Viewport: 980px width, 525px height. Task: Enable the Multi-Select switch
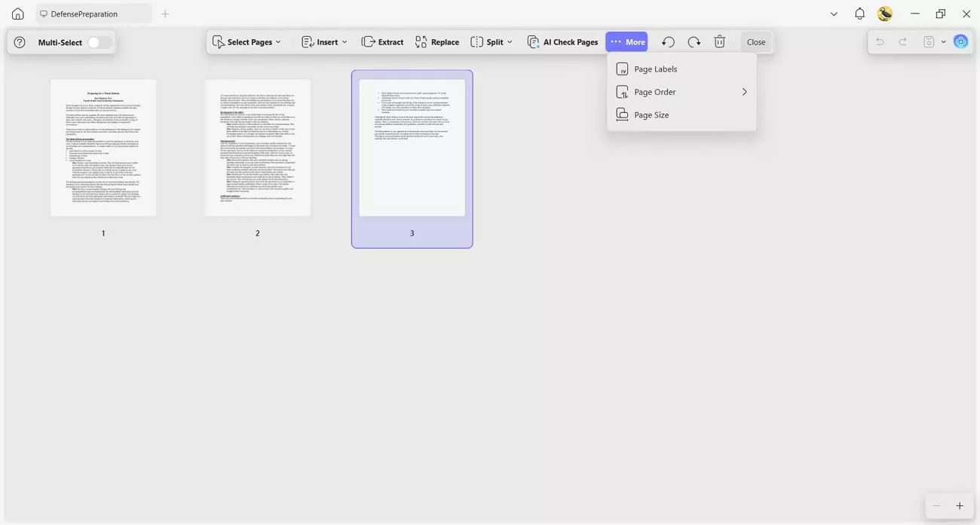click(99, 42)
